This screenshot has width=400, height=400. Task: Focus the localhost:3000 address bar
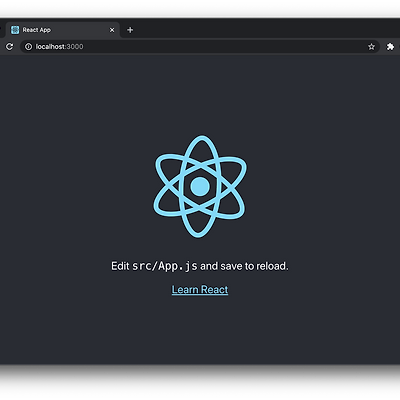pos(200,47)
